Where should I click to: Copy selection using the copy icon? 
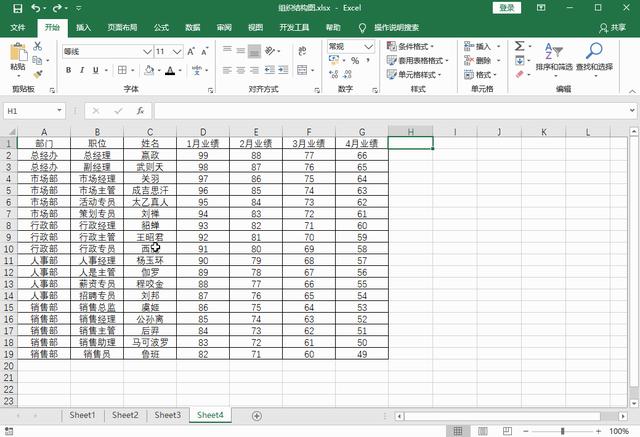[37, 60]
